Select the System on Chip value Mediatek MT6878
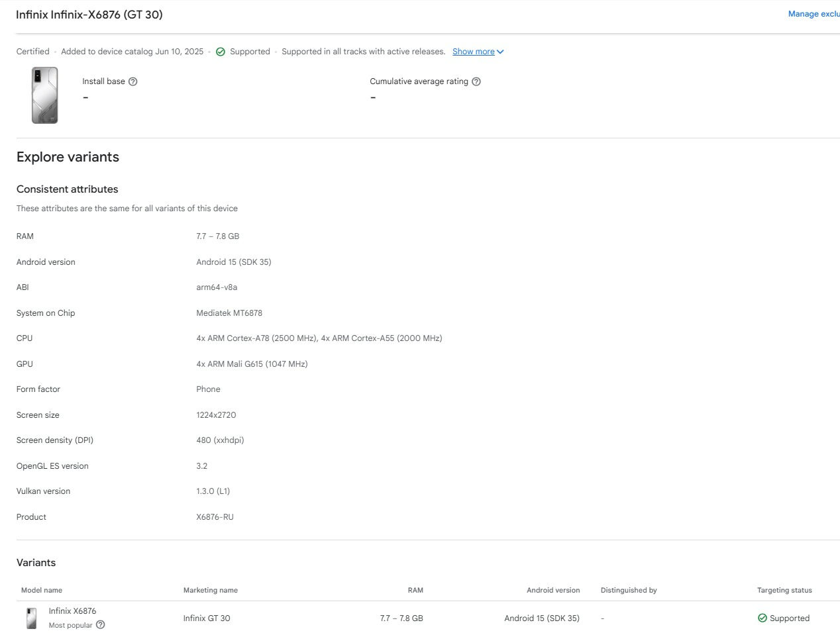 (229, 313)
